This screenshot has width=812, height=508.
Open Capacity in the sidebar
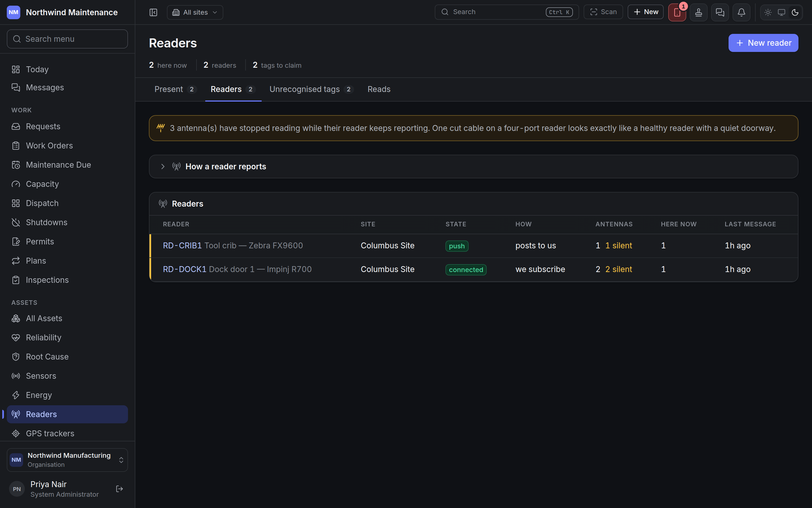tap(67, 184)
